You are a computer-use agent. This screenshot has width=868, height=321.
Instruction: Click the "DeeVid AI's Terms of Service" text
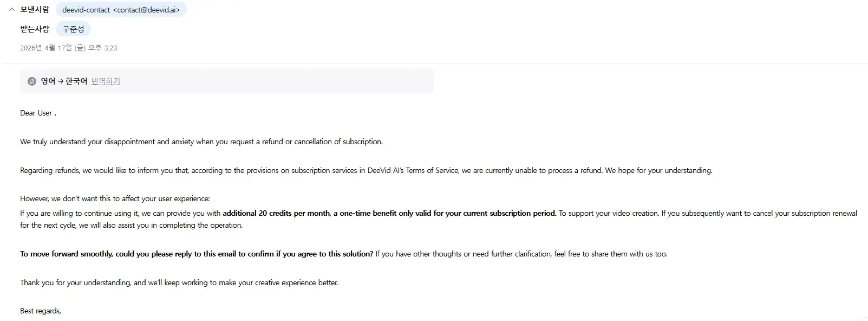(x=413, y=171)
